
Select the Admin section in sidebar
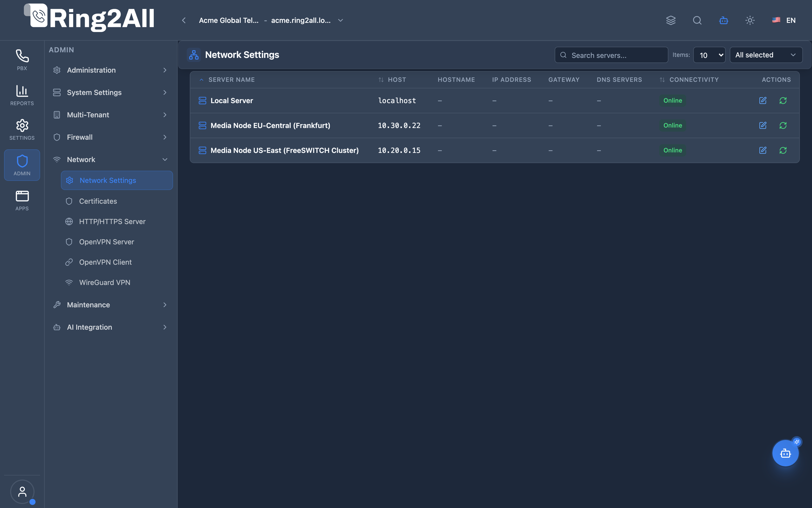[22, 165]
